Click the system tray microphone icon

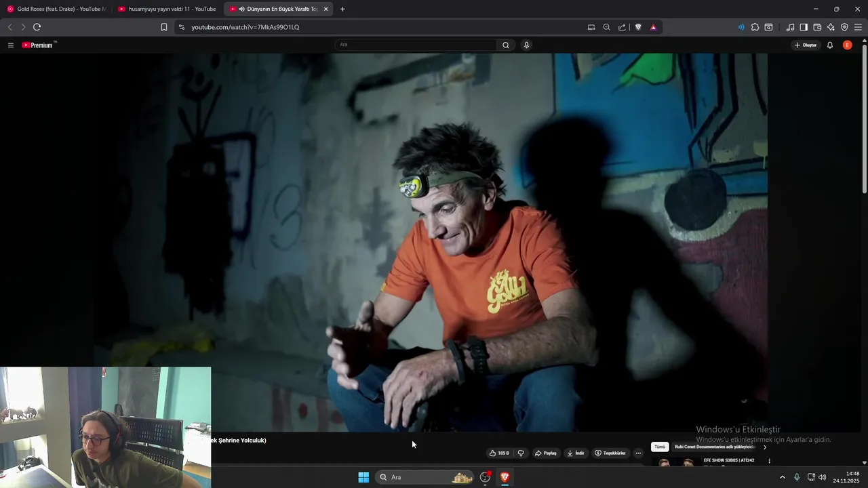[x=797, y=477]
